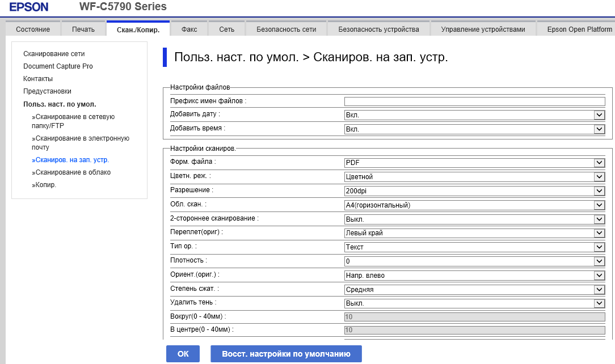This screenshot has height=364, width=615.
Task: Open the Факс tab
Action: click(189, 29)
